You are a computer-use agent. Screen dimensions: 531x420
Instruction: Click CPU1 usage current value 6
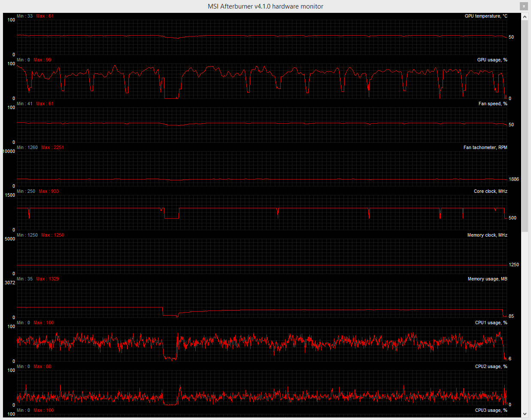(510, 359)
